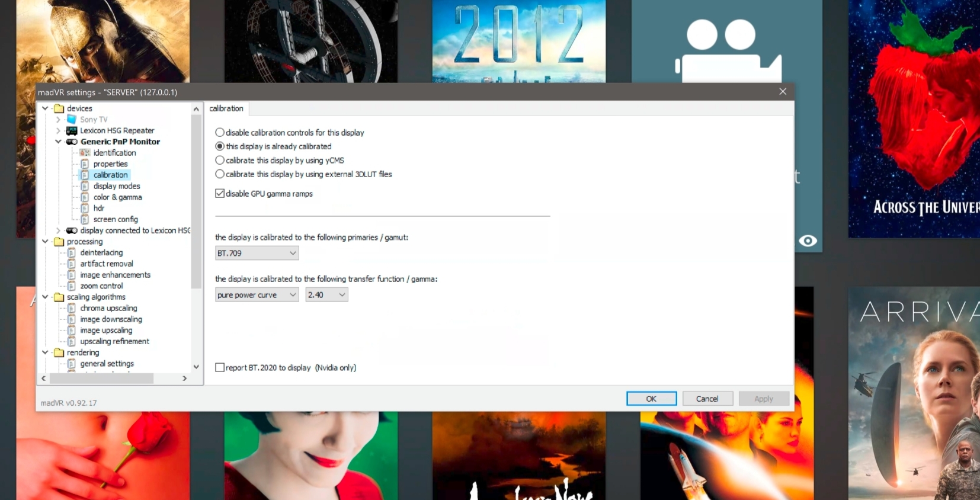The width and height of the screenshot is (980, 500).
Task: Click the Cancel button
Action: (x=707, y=399)
